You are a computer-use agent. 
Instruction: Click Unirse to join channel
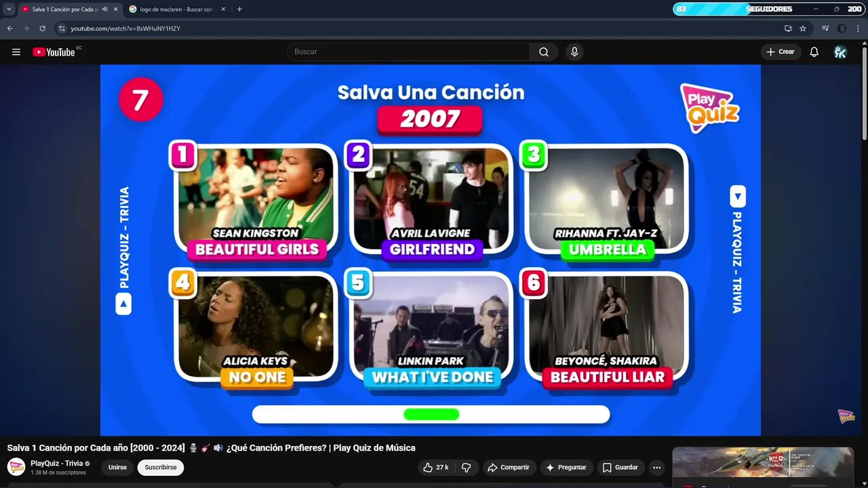pos(117,468)
